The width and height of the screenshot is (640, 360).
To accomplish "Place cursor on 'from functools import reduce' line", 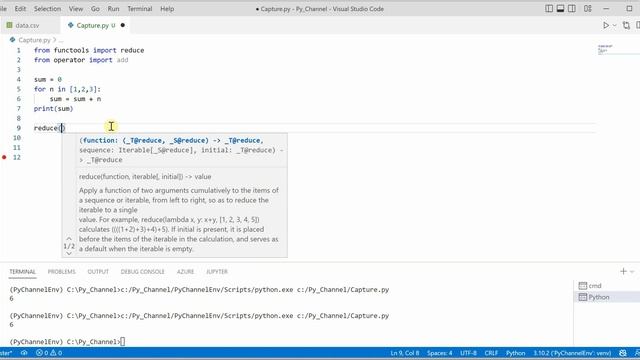I will click(x=89, y=50).
